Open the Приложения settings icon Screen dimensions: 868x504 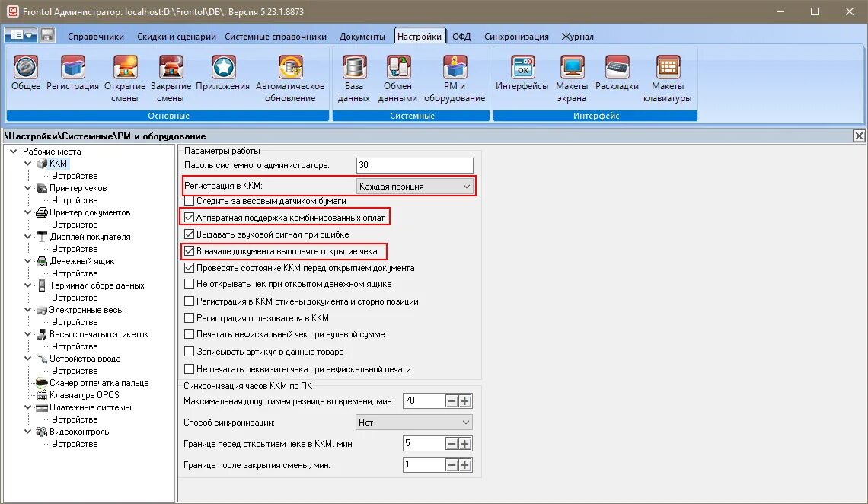(x=222, y=73)
